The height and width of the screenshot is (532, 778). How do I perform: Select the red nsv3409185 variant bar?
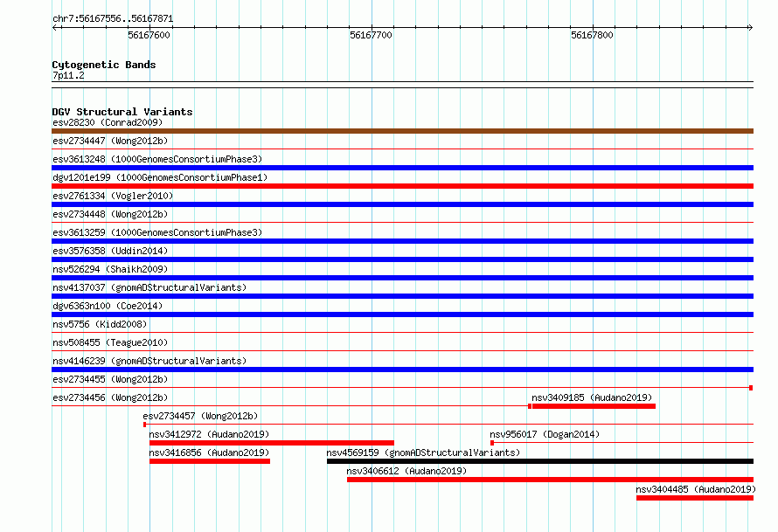(x=594, y=406)
